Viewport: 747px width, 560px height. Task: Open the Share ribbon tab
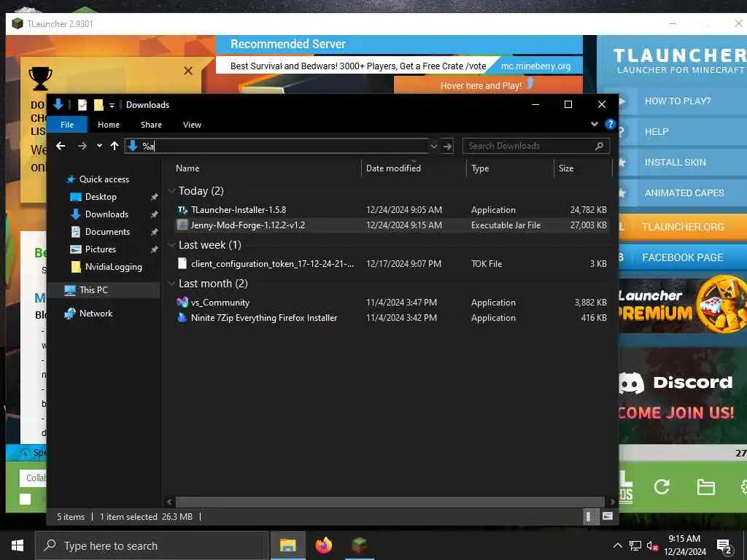151,125
